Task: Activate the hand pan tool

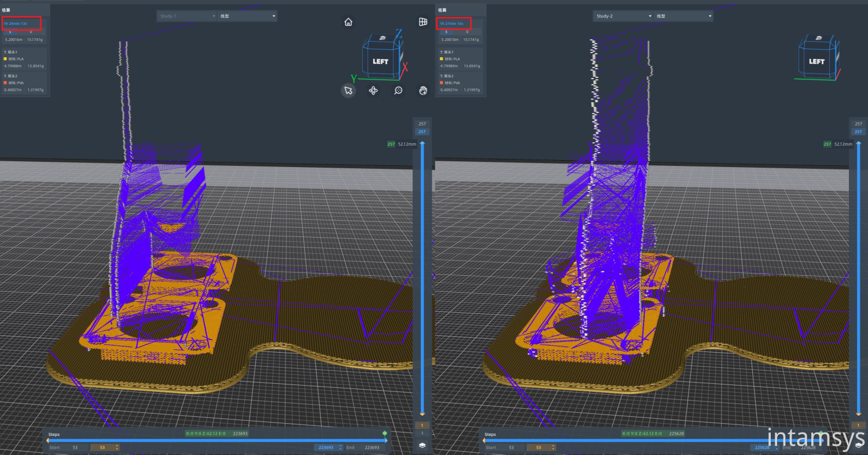Action: coord(423,90)
